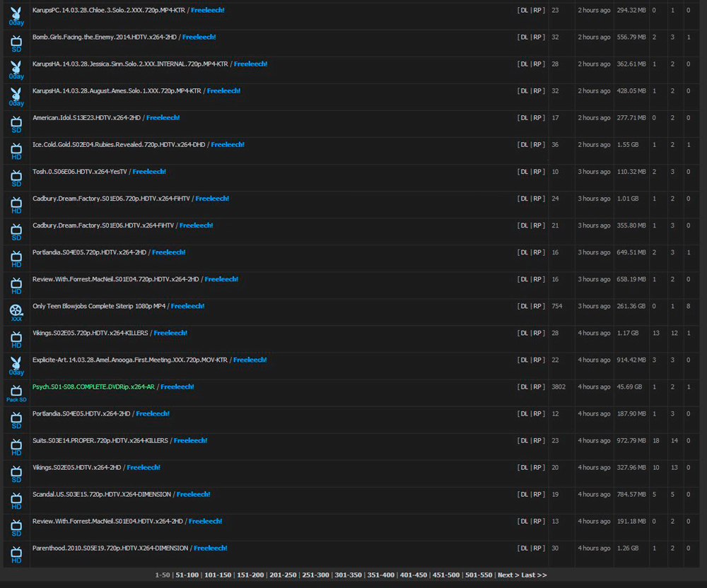Open the Bomb.Girls.Facing.the.Enemy.2014 torrent link

tap(104, 37)
